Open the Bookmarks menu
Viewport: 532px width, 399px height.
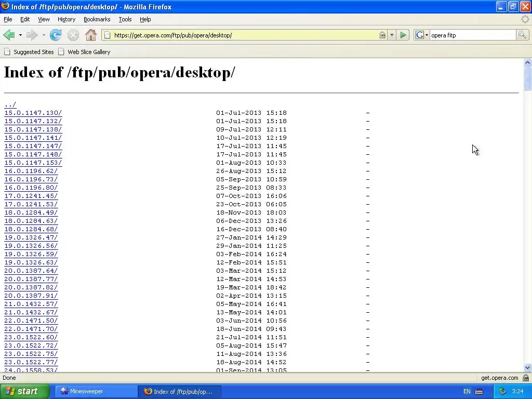(97, 19)
